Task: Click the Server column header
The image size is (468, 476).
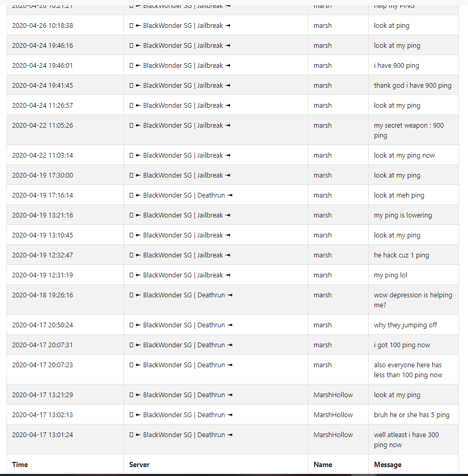Action: (139, 464)
